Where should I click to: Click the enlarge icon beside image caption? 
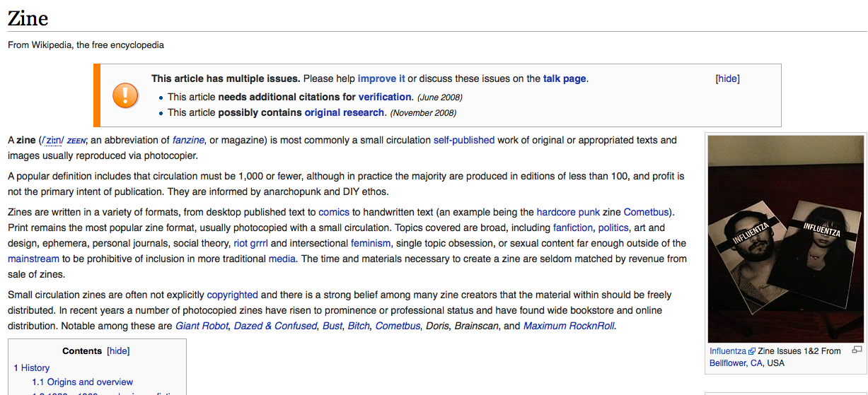[x=857, y=350]
